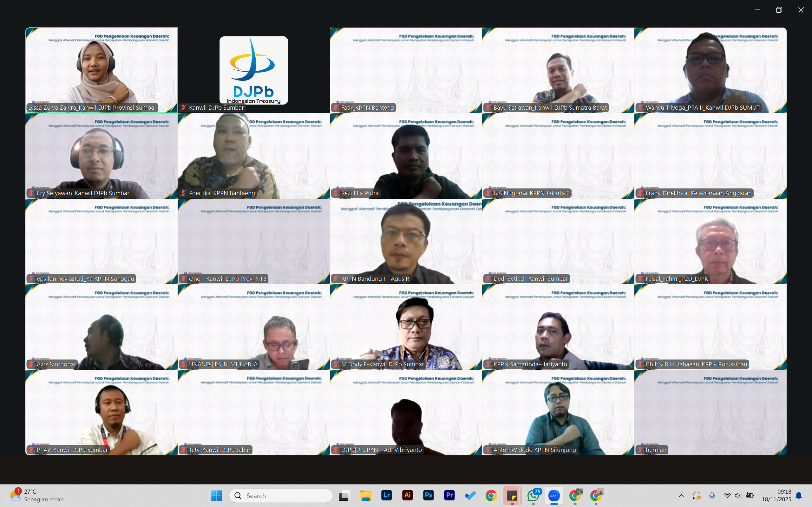Launch Adobe Illustrator from taskbar

[x=407, y=495]
